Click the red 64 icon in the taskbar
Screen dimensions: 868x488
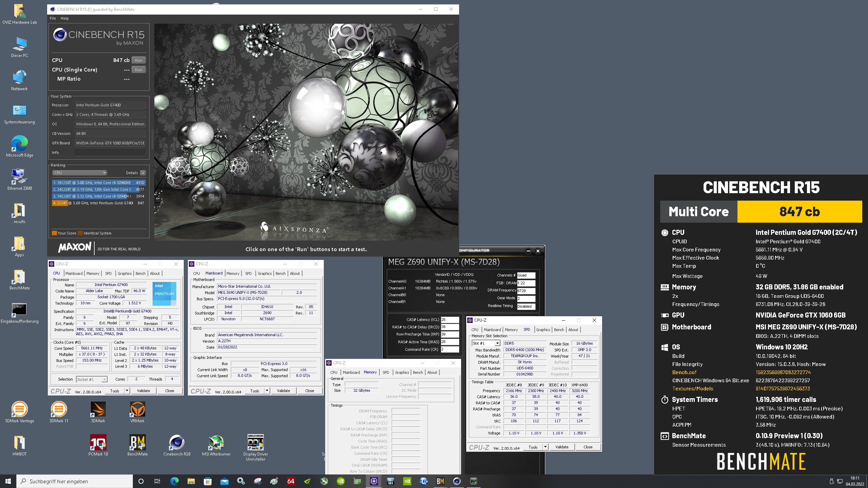pyautogui.click(x=291, y=481)
